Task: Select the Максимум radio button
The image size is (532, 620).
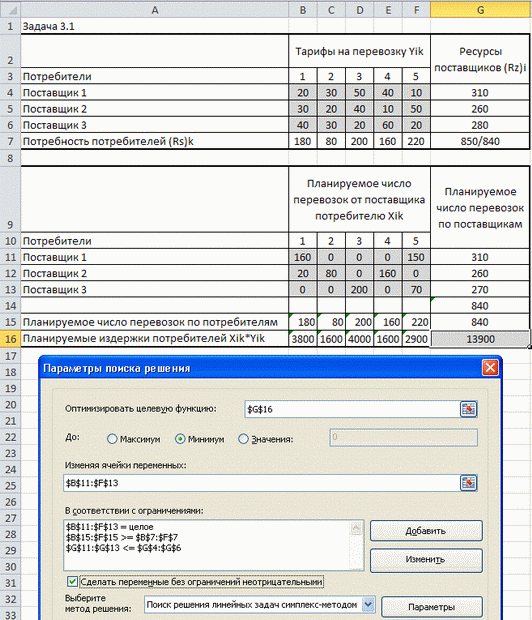Action: pos(112,439)
